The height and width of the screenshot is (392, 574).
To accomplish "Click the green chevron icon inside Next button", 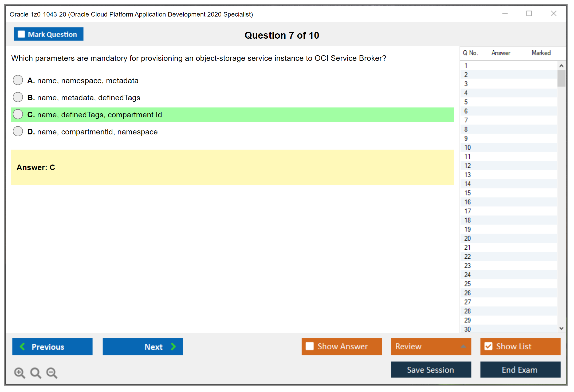I will [173, 347].
